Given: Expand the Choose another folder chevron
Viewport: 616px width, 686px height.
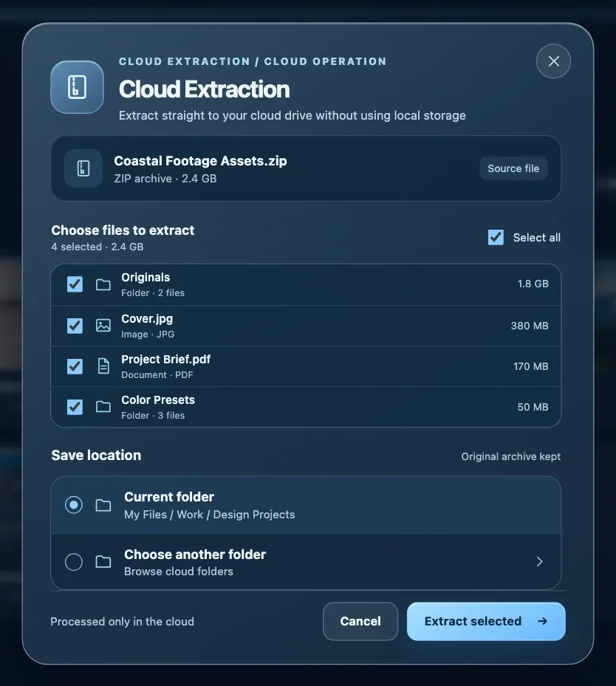Looking at the screenshot, I should 540,562.
